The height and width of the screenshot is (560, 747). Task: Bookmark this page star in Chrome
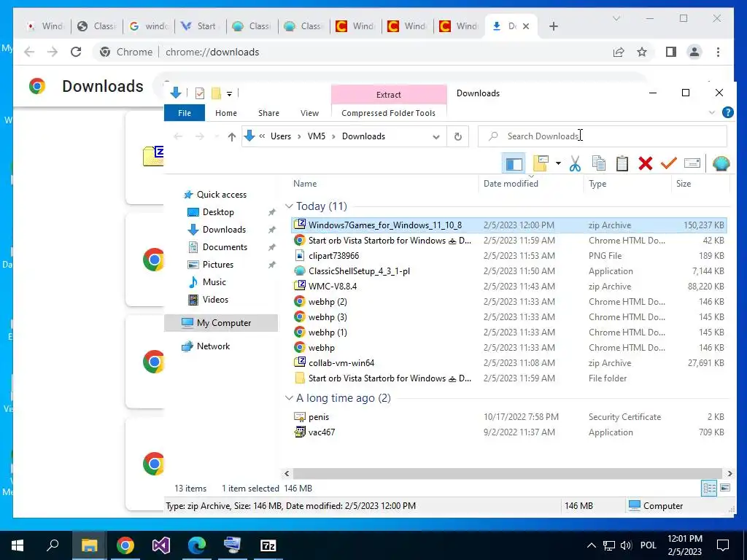point(642,52)
